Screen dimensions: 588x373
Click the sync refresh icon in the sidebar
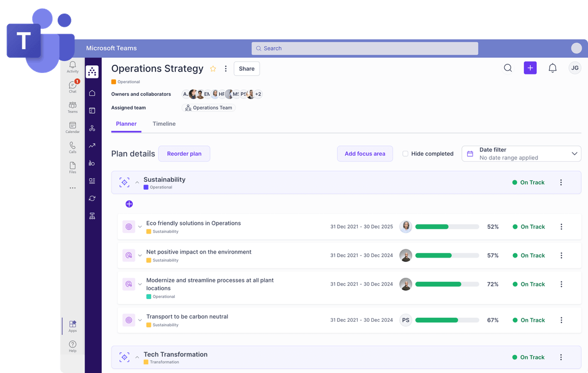click(x=92, y=198)
